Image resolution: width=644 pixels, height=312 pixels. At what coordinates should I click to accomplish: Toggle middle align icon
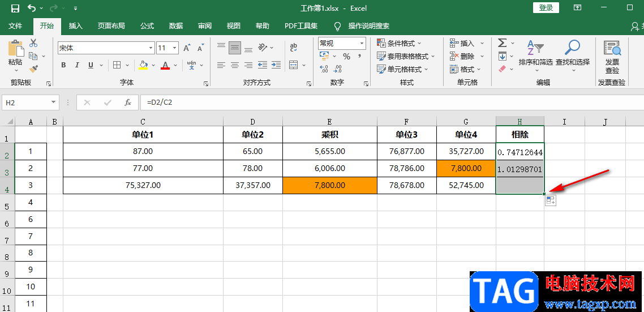point(235,48)
